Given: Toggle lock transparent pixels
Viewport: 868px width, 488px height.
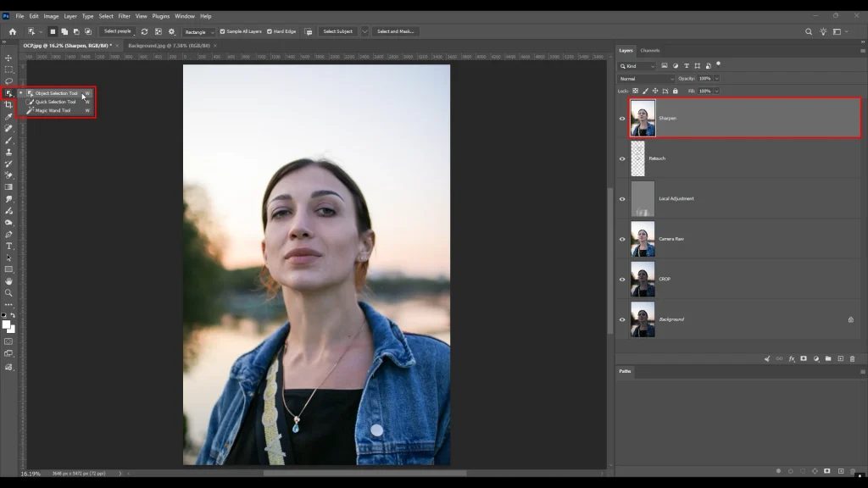Looking at the screenshot, I should click(636, 91).
